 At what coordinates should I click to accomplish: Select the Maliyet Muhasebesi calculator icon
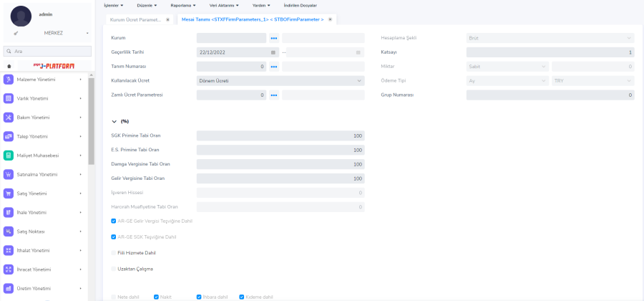pos(9,156)
